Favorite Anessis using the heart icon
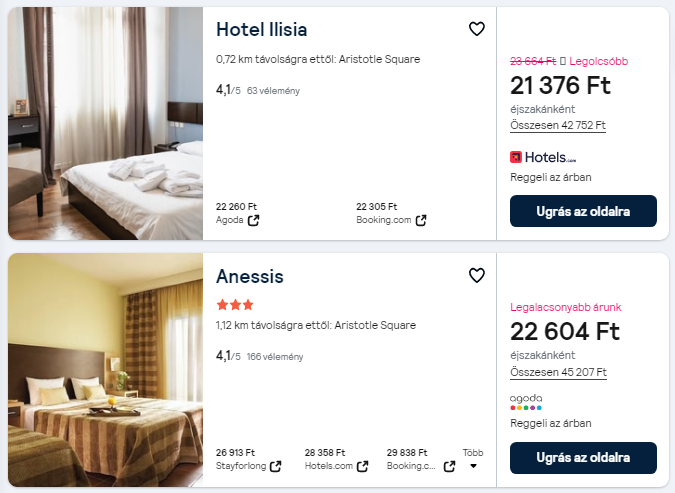Viewport: 675px width, 493px height. tap(477, 275)
